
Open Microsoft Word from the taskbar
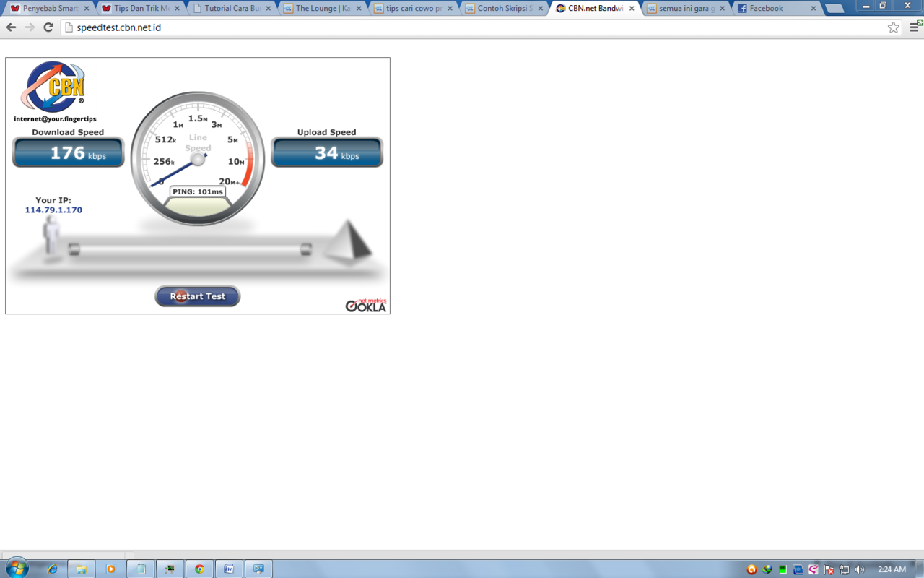229,569
